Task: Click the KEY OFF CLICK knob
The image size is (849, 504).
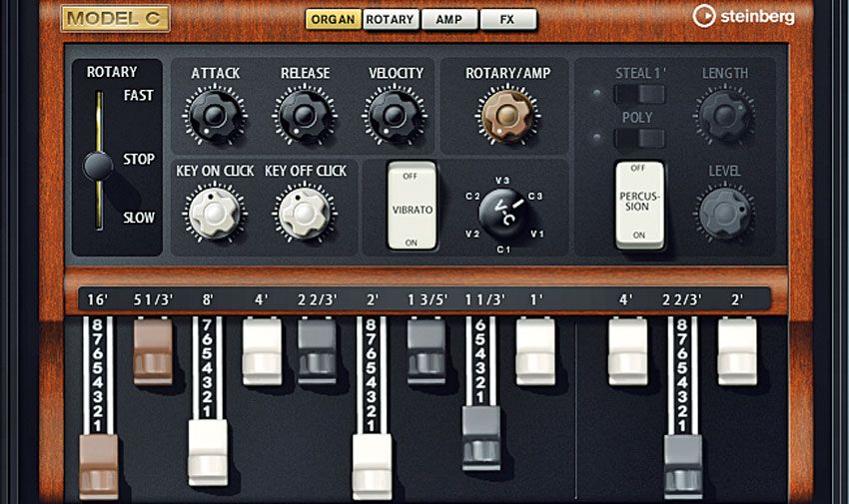Action: pyautogui.click(x=305, y=213)
